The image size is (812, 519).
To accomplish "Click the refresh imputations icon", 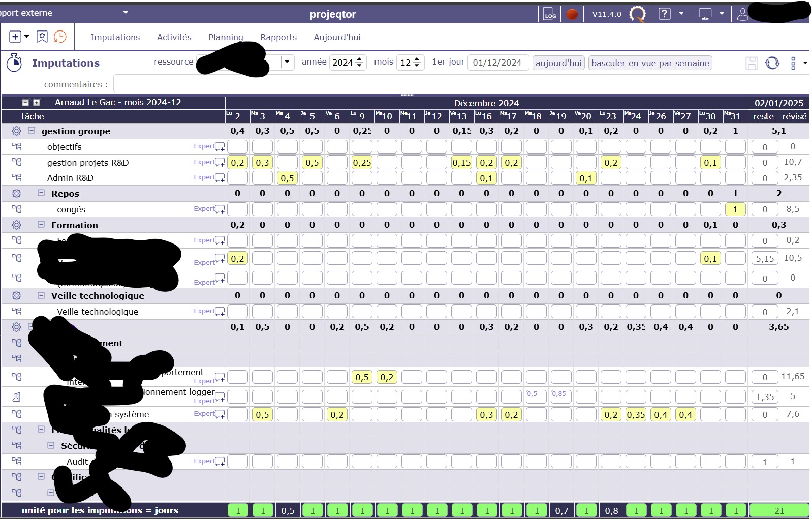I will pos(772,63).
